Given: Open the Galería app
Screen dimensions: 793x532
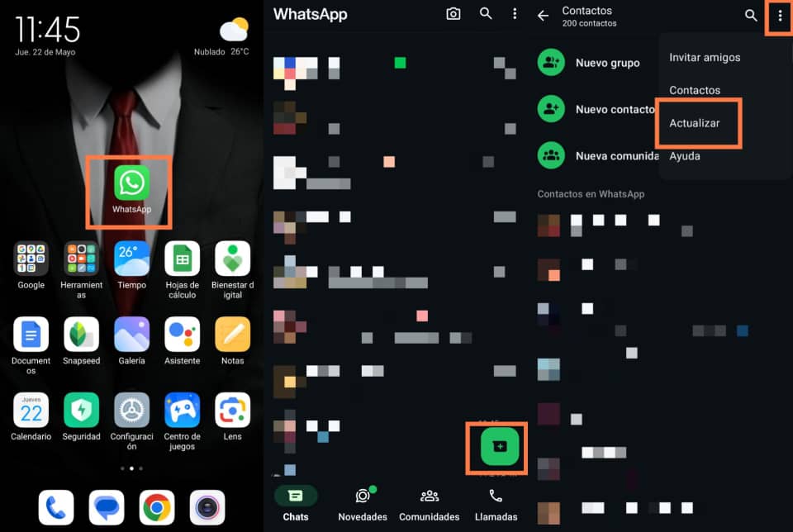Looking at the screenshot, I should (x=131, y=335).
